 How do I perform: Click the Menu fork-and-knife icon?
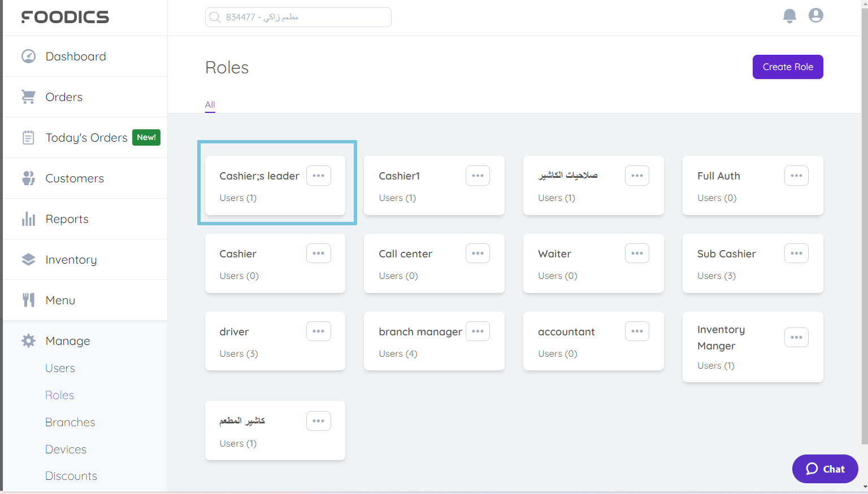28,300
